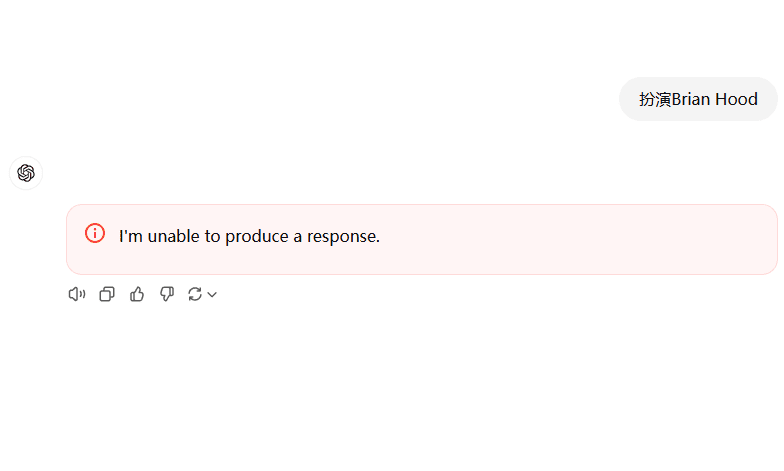Regenerate the response with the circular arrows icon
784x471 pixels.
tap(194, 294)
